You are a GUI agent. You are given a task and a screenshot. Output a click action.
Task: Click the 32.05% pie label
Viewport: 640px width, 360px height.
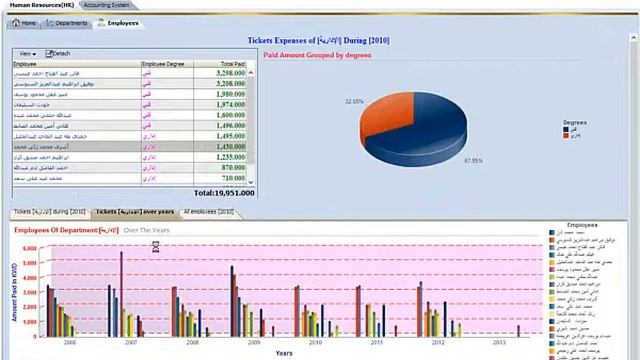354,101
